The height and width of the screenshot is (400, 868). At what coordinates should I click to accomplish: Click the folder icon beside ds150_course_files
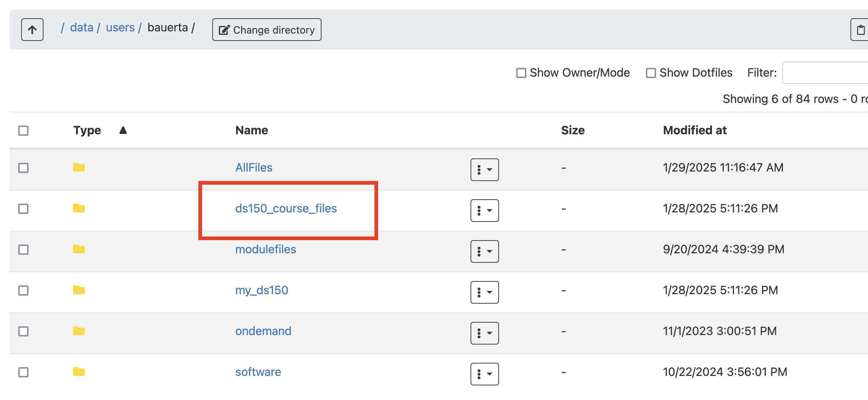click(x=79, y=208)
